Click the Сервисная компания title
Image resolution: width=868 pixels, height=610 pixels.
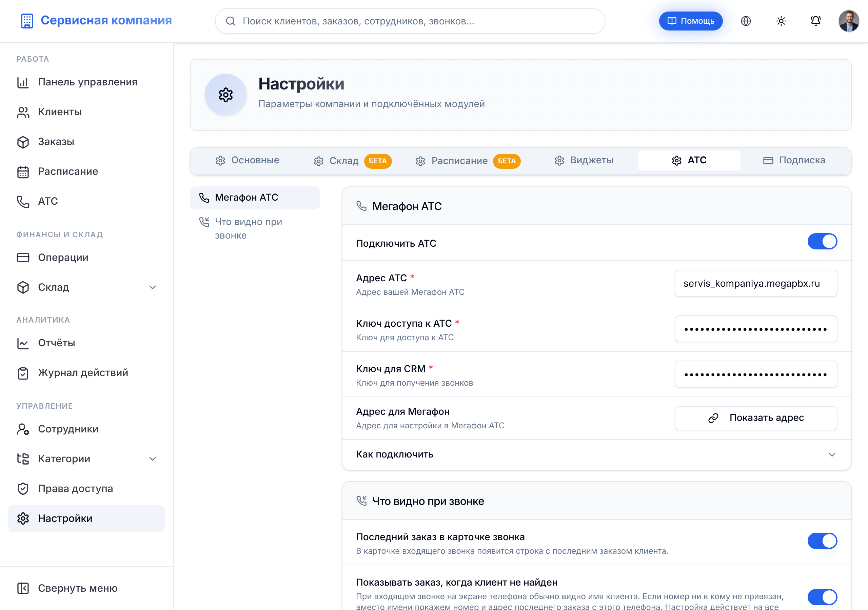tap(106, 20)
